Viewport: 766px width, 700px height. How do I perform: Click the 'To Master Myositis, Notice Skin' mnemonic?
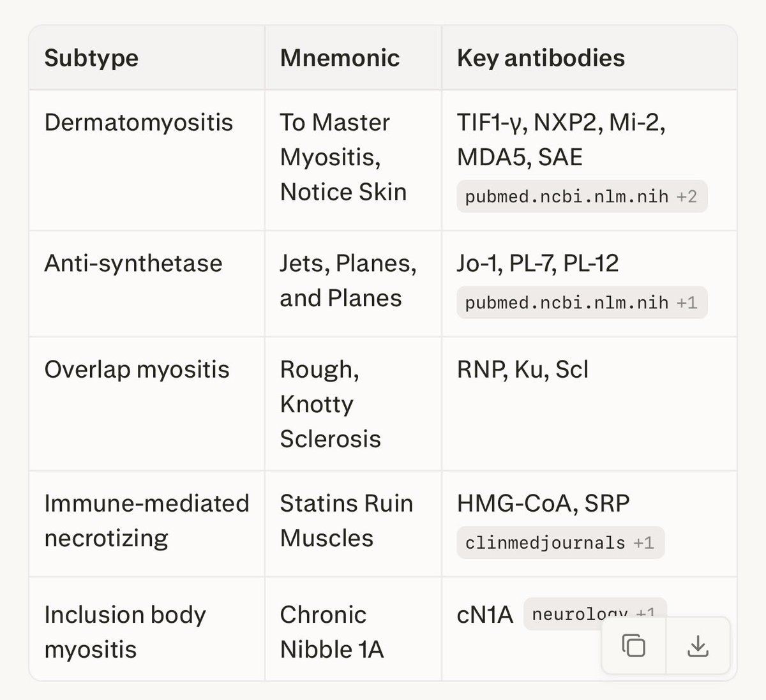point(343,157)
